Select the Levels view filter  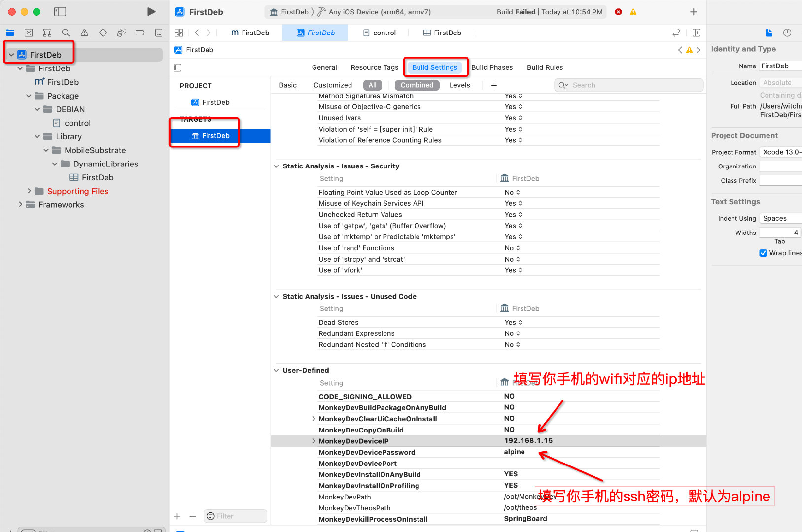pyautogui.click(x=460, y=85)
